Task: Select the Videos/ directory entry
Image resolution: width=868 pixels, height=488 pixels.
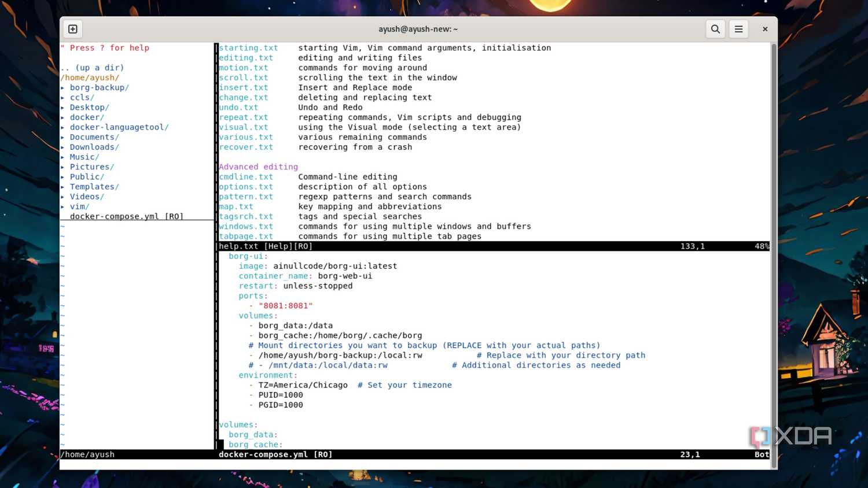Action: (x=87, y=197)
